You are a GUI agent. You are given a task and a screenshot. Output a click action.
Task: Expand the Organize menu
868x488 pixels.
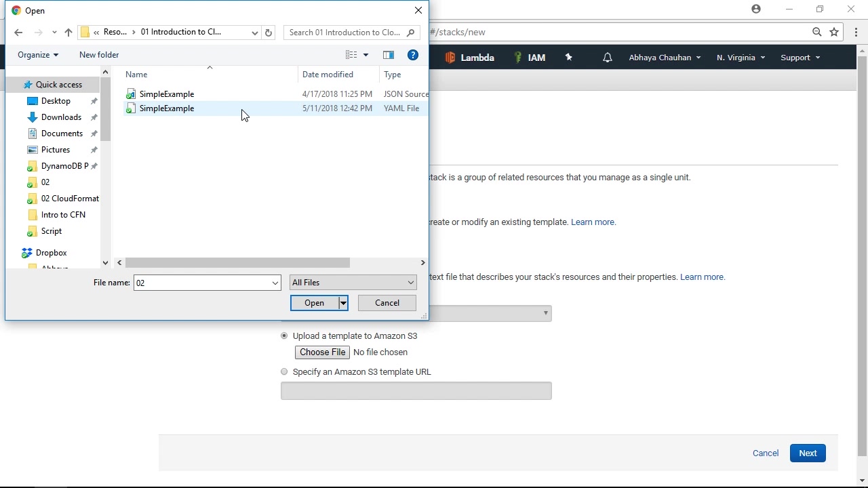[38, 55]
